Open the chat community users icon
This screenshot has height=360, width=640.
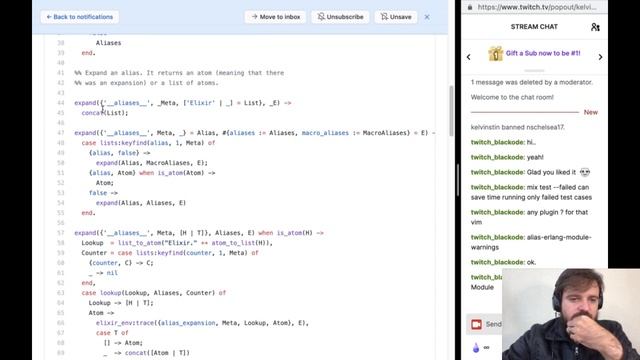(x=595, y=27)
